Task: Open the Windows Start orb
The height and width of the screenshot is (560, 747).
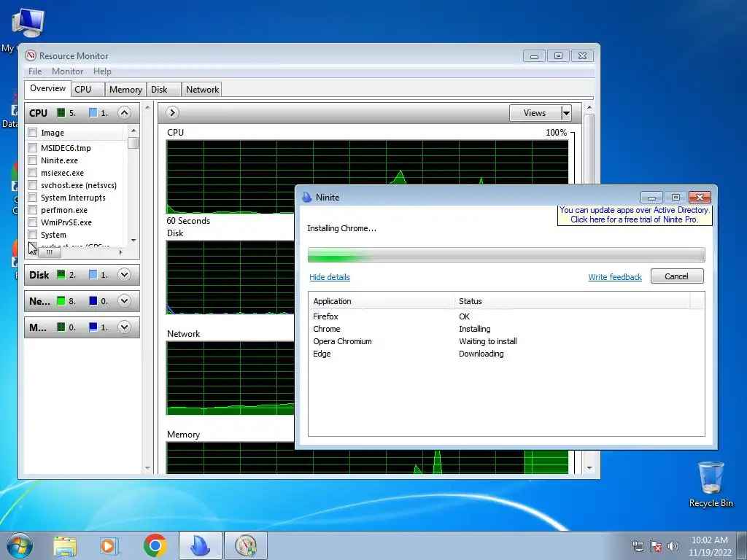Action: [20, 545]
